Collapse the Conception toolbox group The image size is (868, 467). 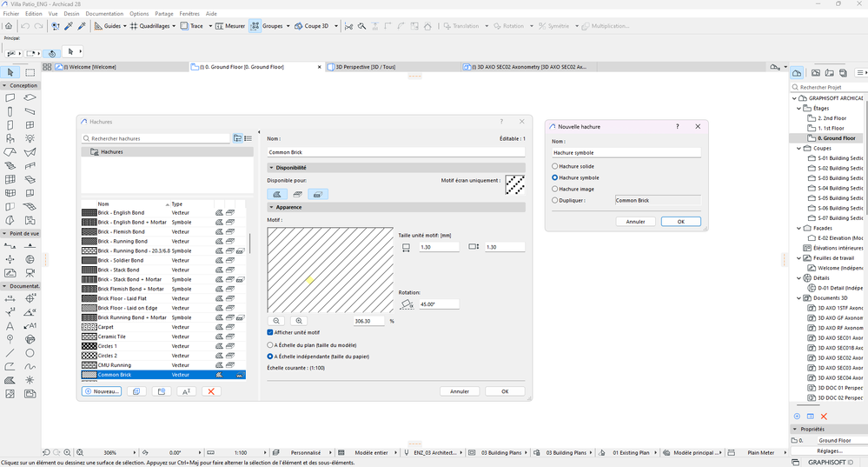(4, 86)
